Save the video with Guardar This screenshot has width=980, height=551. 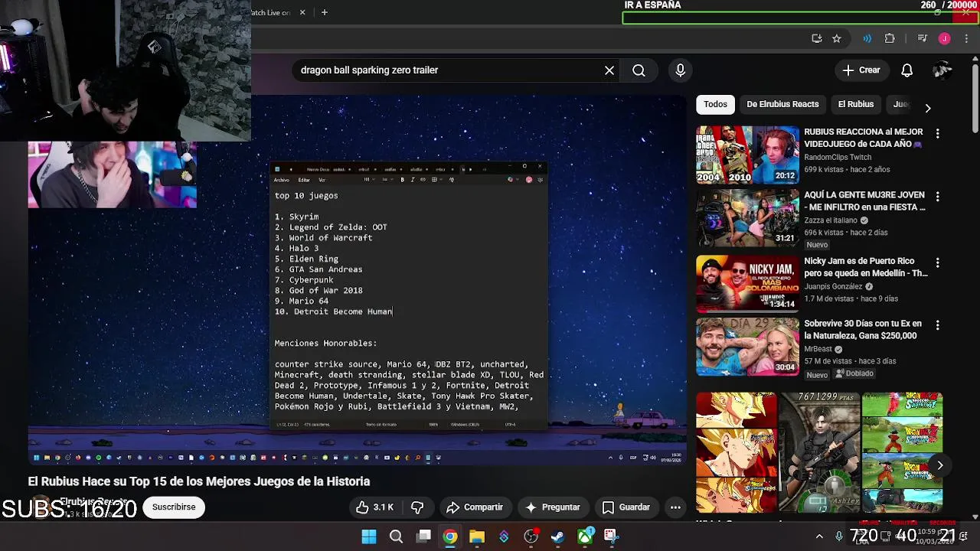(x=626, y=507)
